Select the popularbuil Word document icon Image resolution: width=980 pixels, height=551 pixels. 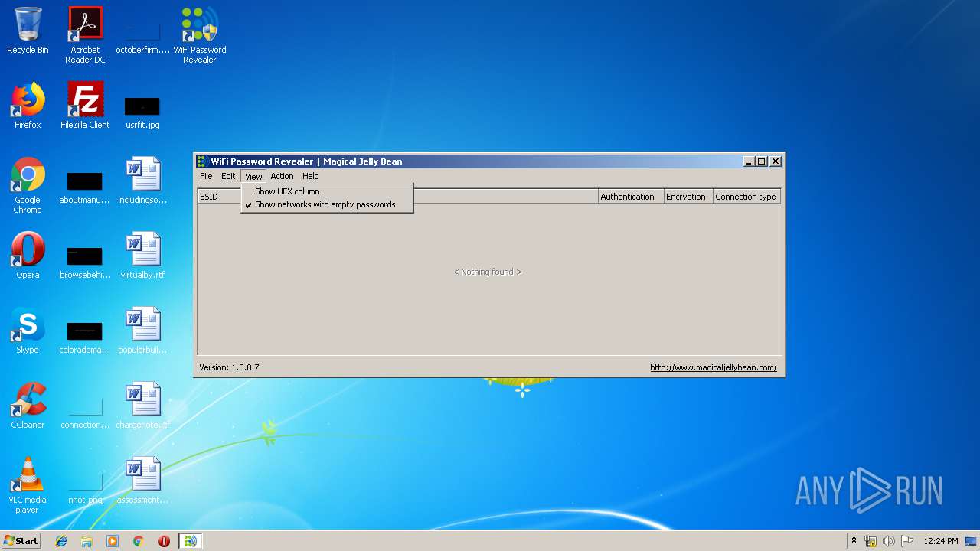pos(142,331)
